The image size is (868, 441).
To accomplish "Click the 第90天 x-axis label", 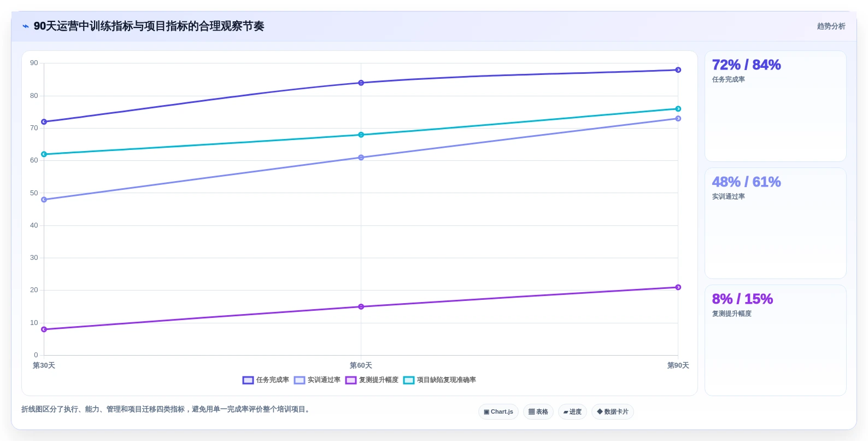I will tap(678, 365).
